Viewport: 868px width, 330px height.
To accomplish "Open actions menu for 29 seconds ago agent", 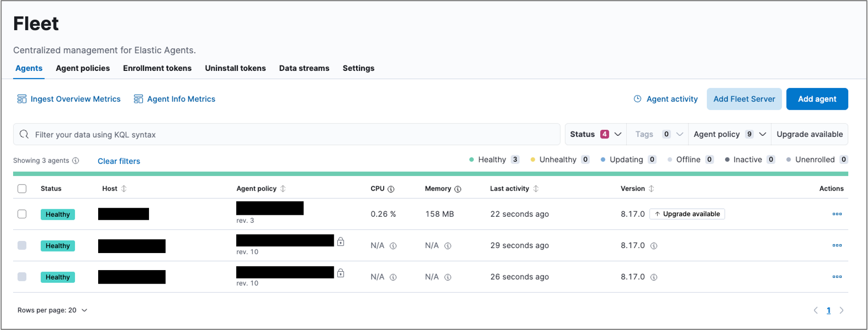I will pyautogui.click(x=837, y=245).
